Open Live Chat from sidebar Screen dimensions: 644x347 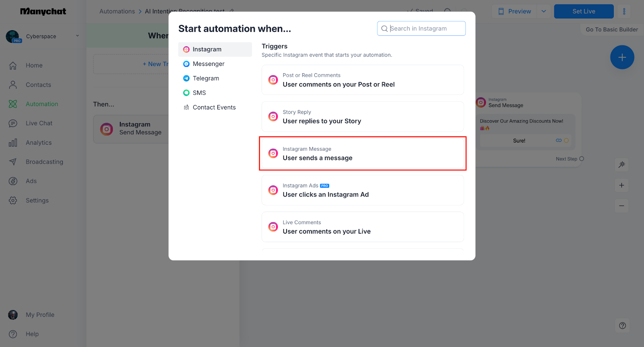(x=39, y=123)
